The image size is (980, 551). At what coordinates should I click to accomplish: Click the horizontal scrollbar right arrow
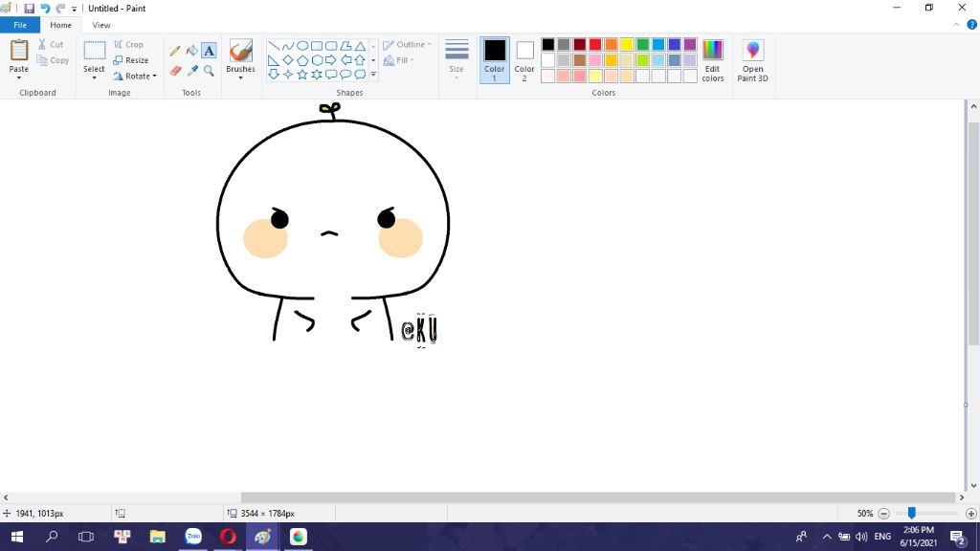coord(961,497)
